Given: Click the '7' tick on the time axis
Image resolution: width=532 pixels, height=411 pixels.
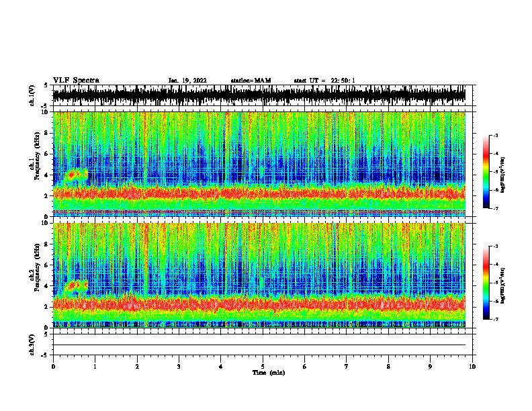Looking at the screenshot, I should click(347, 367).
